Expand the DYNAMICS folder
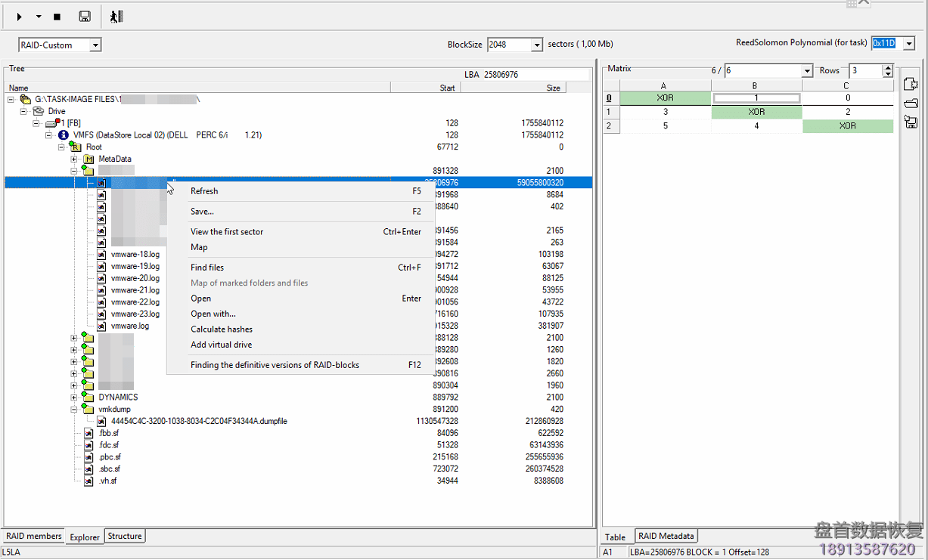The width and height of the screenshot is (928, 560). tap(74, 398)
